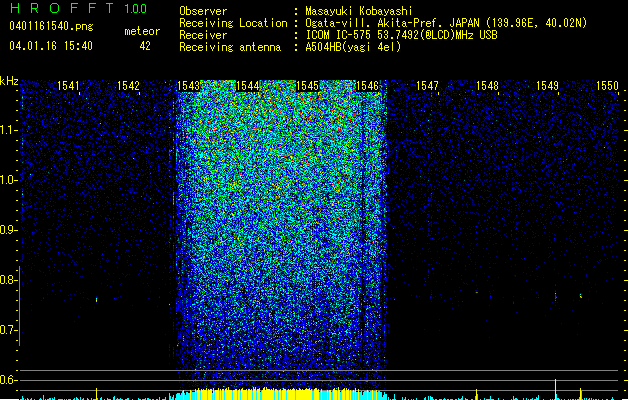This screenshot has width=629, height=400.
Task: Click the Receiver label
Action: [x=203, y=35]
